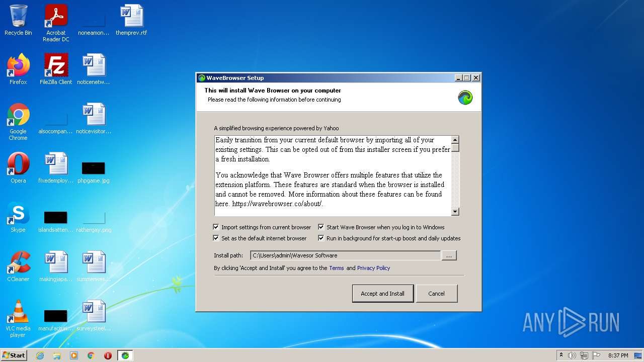Launch CCleaner desktop shortcut
The width and height of the screenshot is (644, 362).
point(18,266)
